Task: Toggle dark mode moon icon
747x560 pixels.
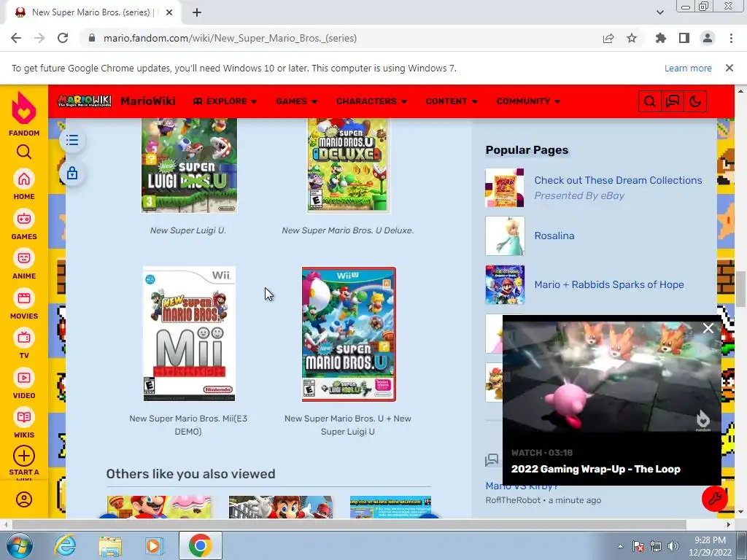Action: point(695,101)
